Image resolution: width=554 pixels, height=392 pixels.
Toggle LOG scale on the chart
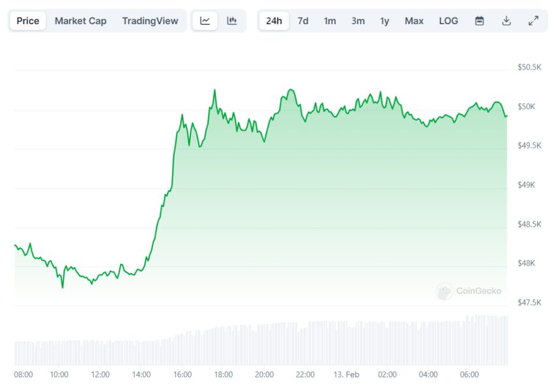[x=448, y=21]
